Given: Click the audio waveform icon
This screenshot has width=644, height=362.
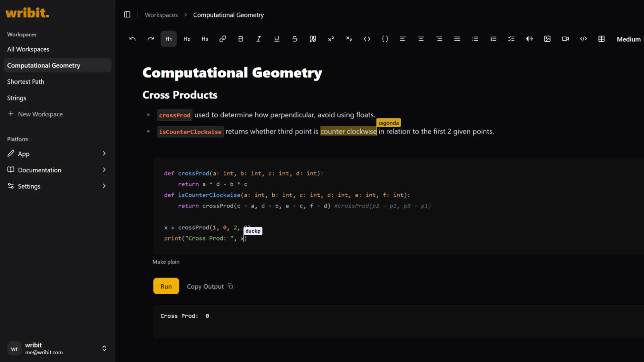Looking at the screenshot, I should tap(529, 39).
